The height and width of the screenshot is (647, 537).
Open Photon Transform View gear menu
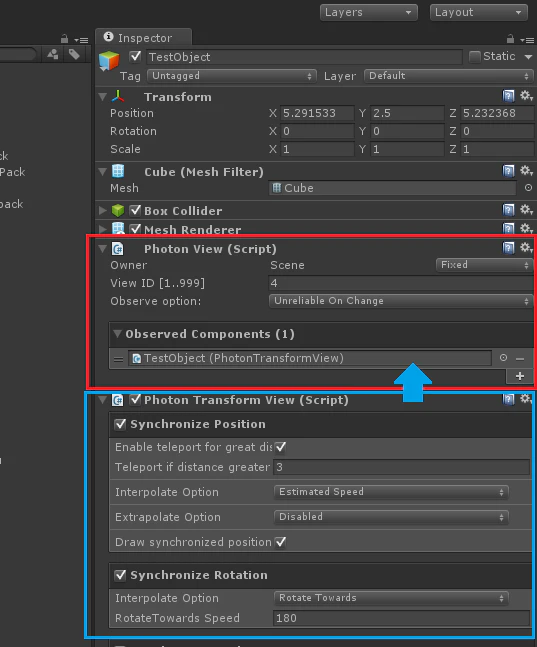point(526,399)
